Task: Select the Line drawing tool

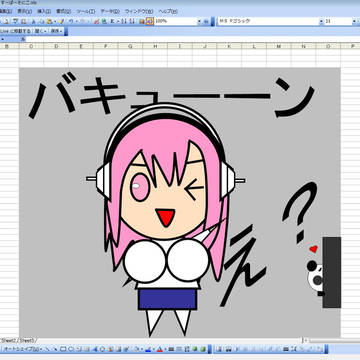Action: (x=48, y=349)
